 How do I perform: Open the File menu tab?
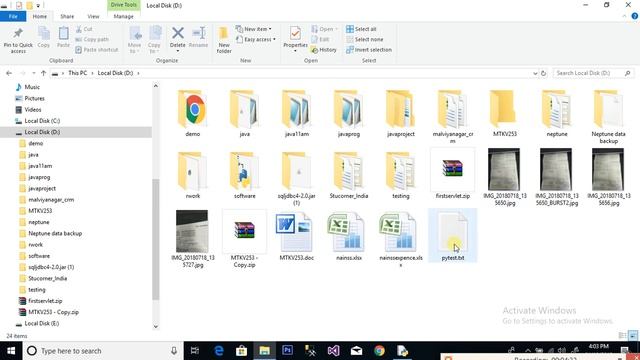pos(13,16)
